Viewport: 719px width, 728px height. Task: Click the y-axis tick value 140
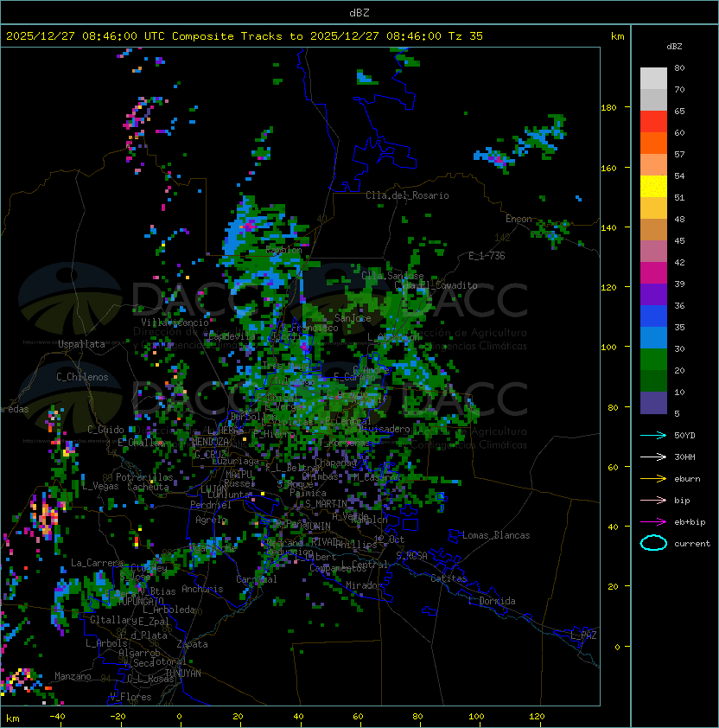click(x=608, y=228)
